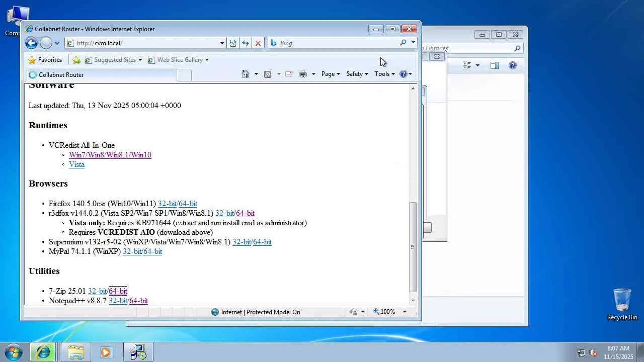644x362 pixels.
Task: Click the Compatibility View icon
Action: point(233,43)
